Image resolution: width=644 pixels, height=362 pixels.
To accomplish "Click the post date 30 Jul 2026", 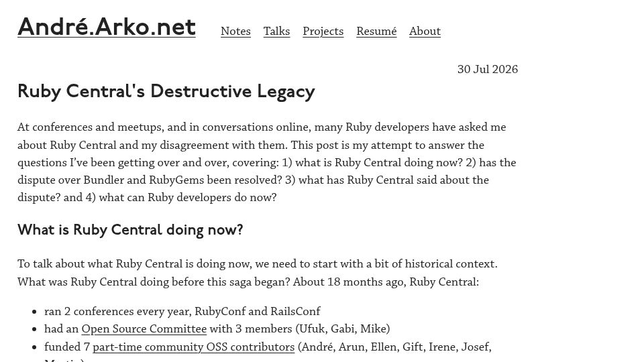I will [488, 69].
